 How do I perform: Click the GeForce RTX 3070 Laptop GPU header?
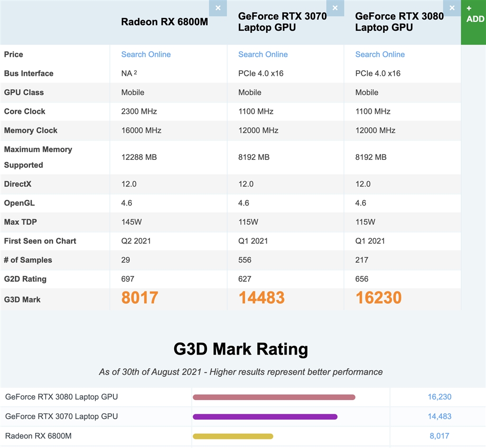coord(282,22)
